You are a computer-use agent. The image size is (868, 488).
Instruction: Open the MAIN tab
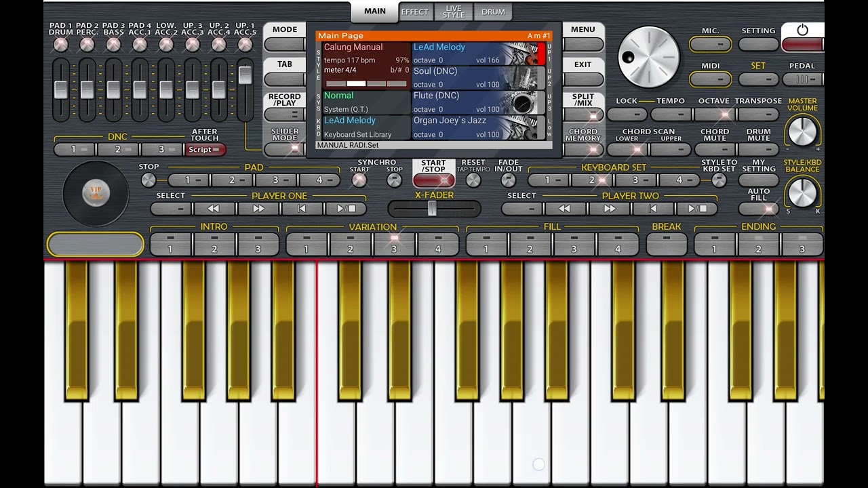click(375, 12)
